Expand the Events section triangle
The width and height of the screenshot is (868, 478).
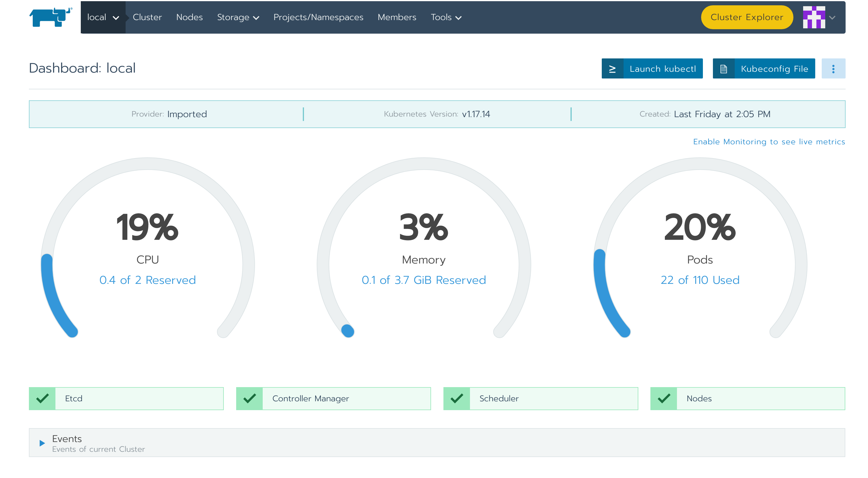coord(42,443)
